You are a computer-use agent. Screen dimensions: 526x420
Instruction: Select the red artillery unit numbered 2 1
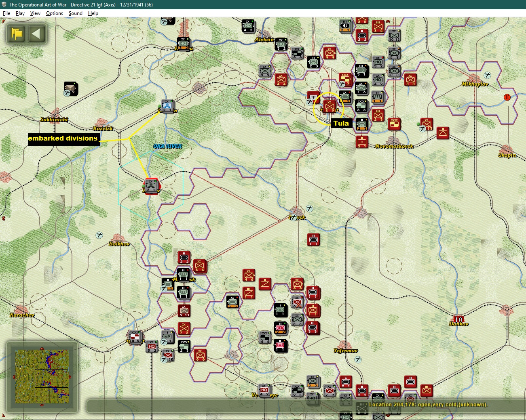coord(362,142)
